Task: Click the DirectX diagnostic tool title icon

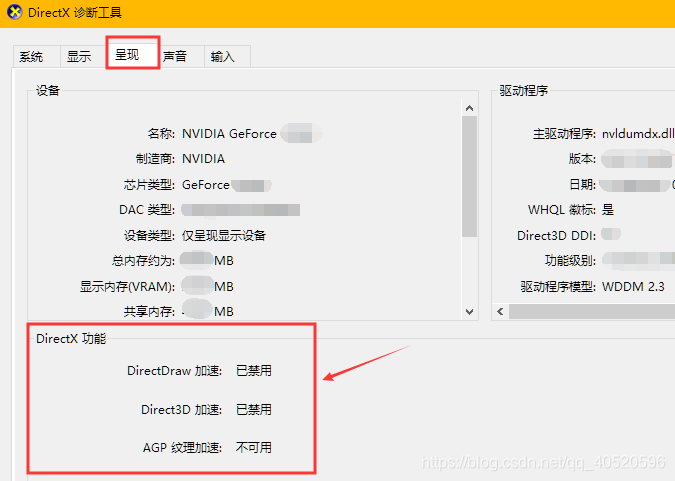Action: pos(15,12)
